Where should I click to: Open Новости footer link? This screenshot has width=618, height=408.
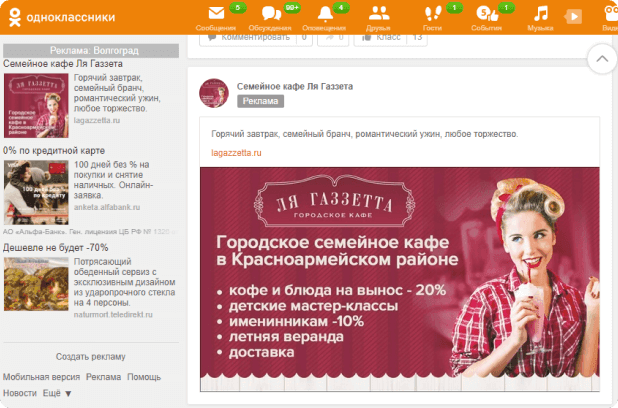(20, 393)
